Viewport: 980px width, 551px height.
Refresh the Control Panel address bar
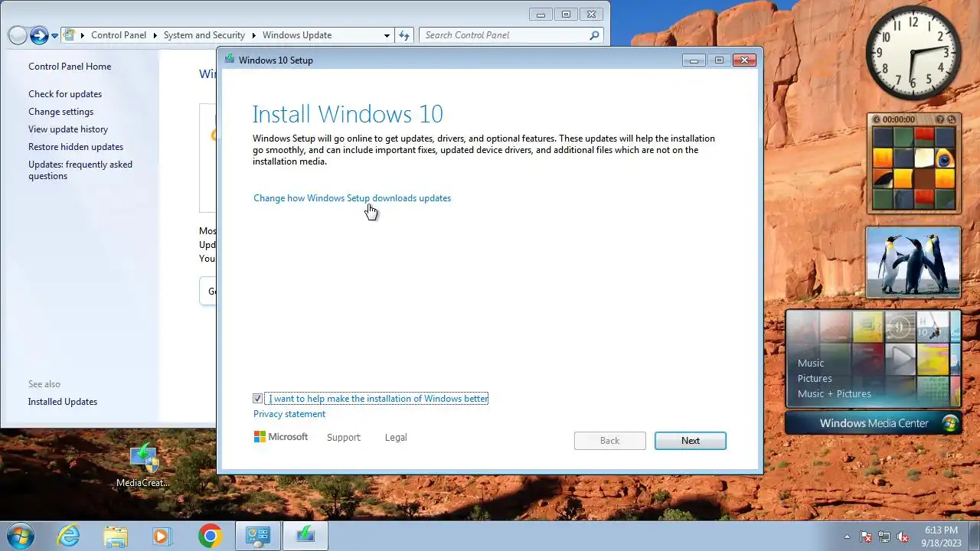[404, 35]
